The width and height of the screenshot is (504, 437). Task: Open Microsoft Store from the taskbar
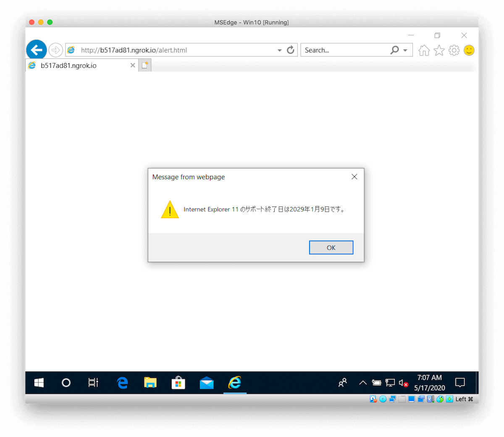click(x=178, y=382)
